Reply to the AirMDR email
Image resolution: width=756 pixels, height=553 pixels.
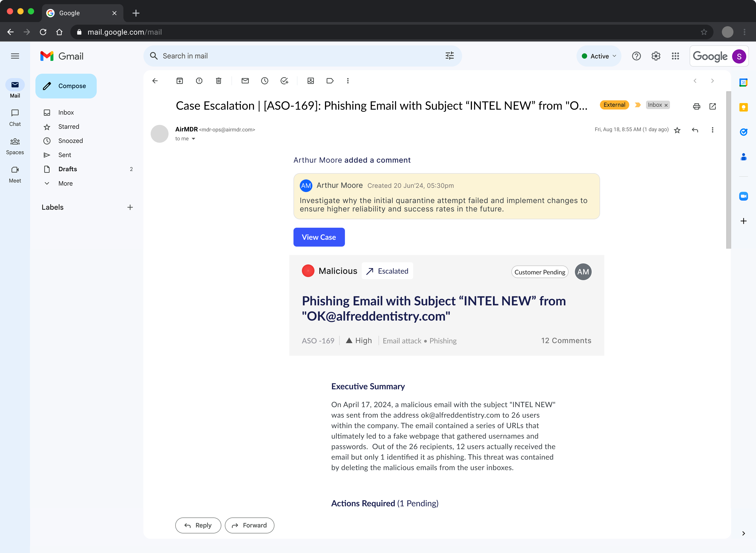pyautogui.click(x=198, y=525)
